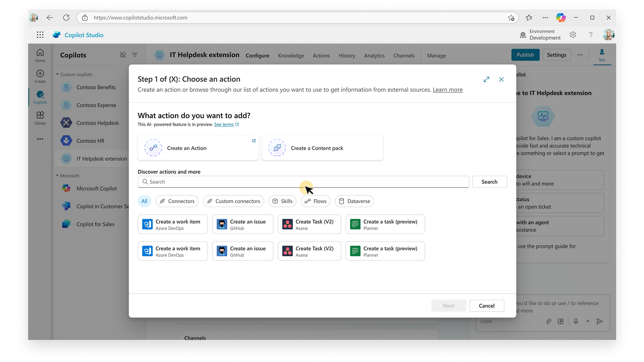644x362 pixels.
Task: Open the Test pane icon
Action: [602, 55]
